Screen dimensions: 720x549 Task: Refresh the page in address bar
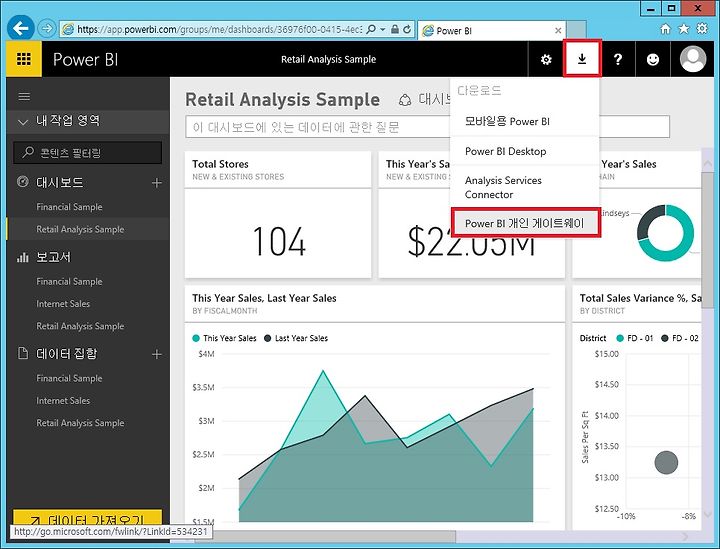(x=407, y=29)
